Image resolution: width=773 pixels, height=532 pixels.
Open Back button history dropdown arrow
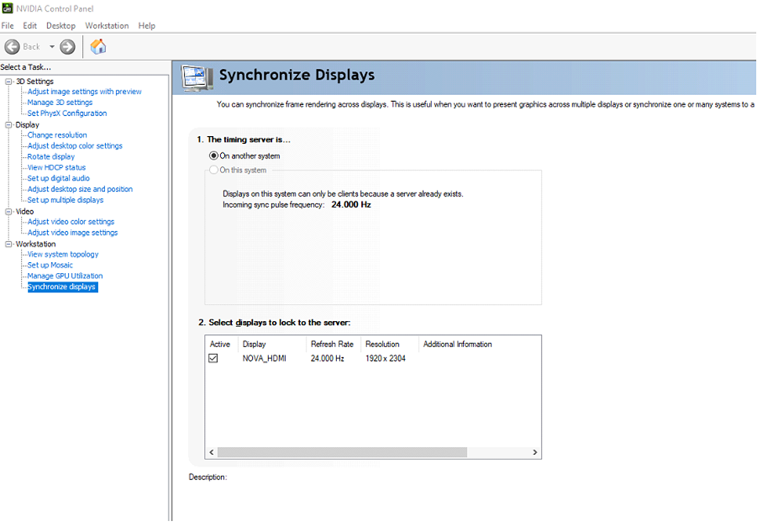click(x=52, y=47)
